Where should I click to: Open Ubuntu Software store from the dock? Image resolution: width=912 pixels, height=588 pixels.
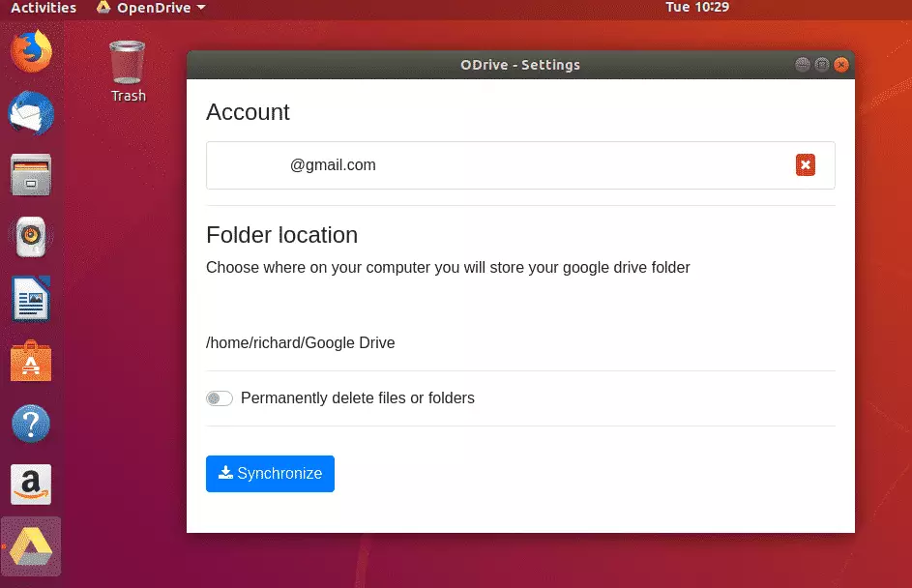pyautogui.click(x=31, y=361)
